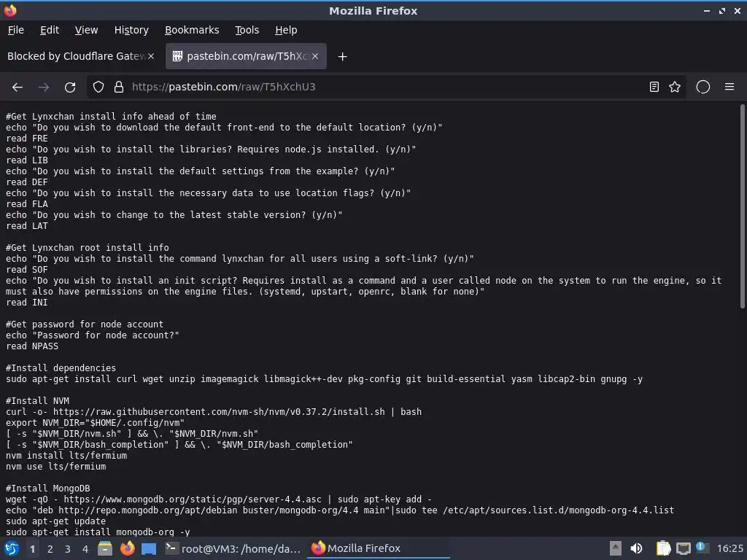
Task: Switch to workspace 3
Action: [68, 549]
